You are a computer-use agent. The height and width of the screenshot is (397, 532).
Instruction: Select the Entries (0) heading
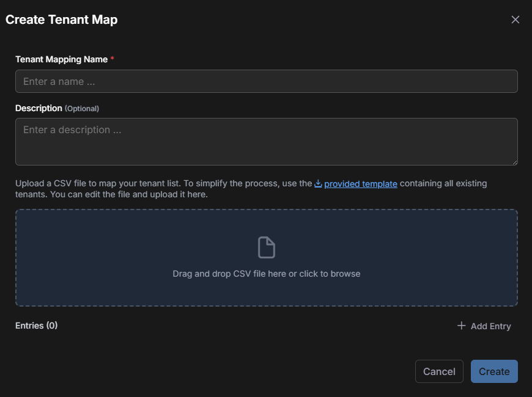point(36,326)
